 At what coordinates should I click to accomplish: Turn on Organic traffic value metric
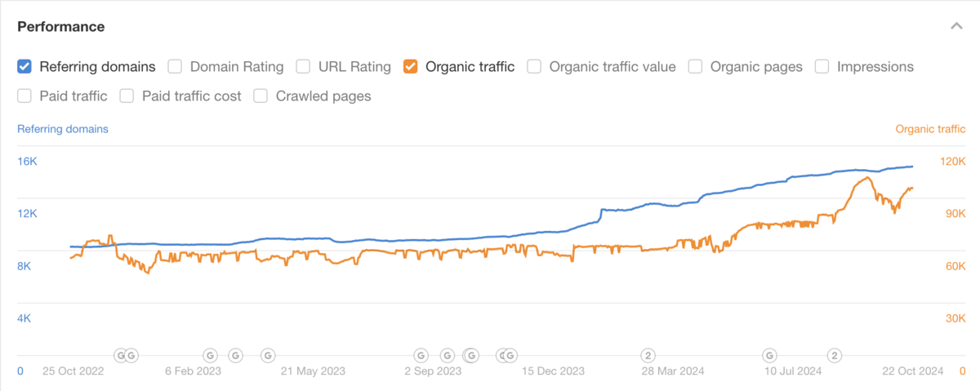[534, 67]
